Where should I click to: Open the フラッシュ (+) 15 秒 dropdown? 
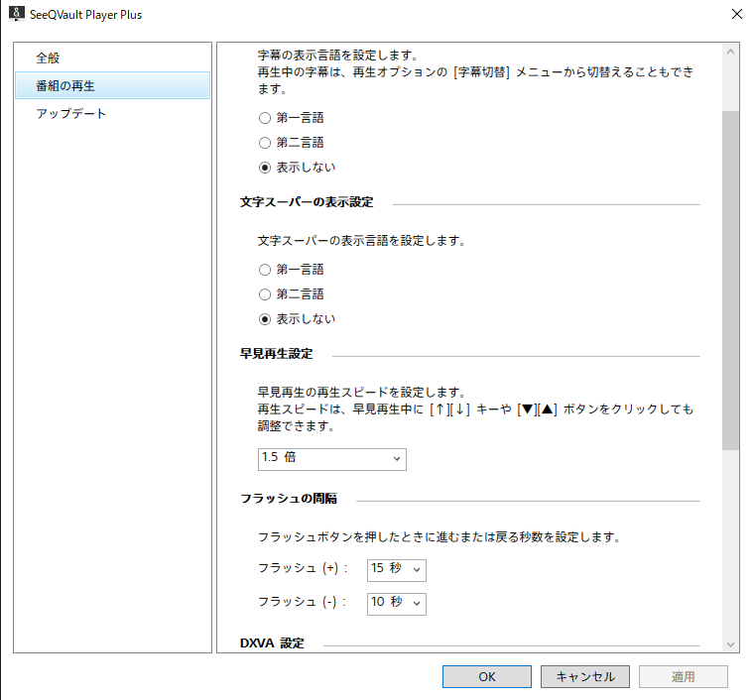[x=396, y=569]
